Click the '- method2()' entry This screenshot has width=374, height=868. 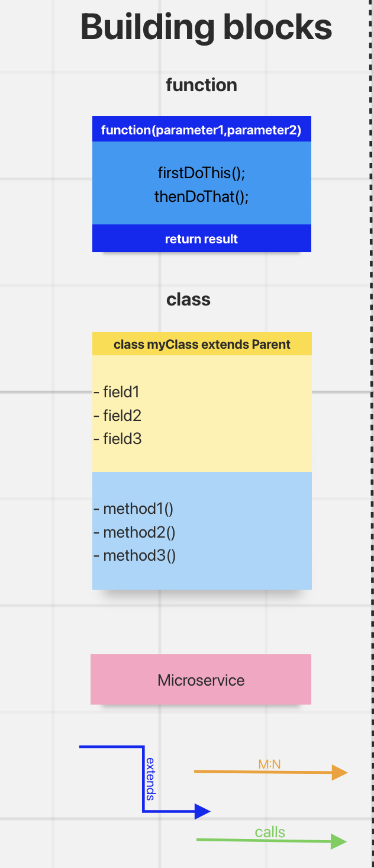[x=134, y=532]
